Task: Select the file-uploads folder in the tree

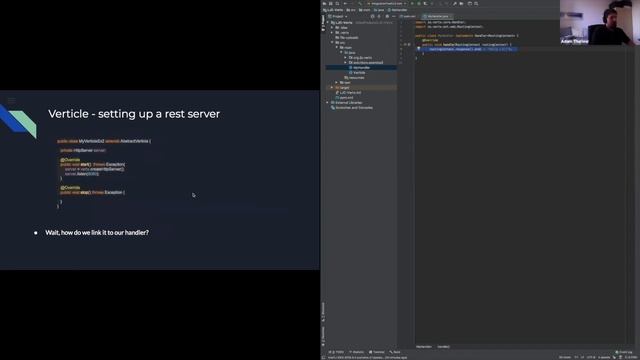Action: click(x=347, y=38)
